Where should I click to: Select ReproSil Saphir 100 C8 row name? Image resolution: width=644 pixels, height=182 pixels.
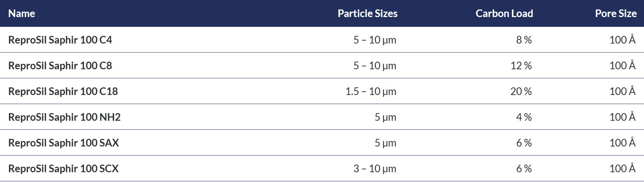tap(60, 66)
